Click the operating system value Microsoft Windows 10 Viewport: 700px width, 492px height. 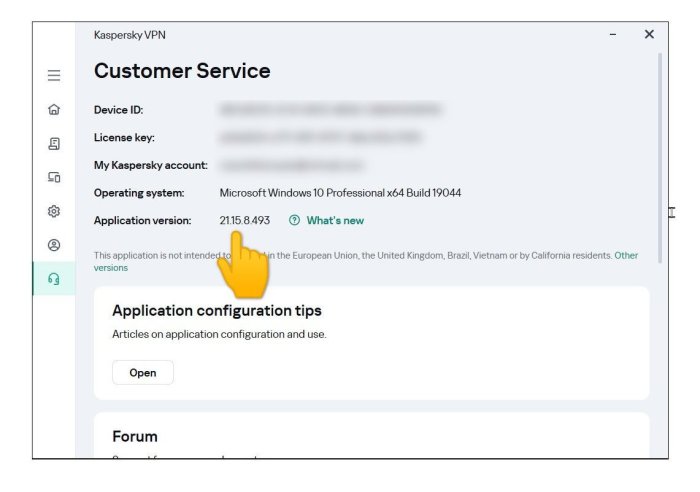(x=340, y=193)
